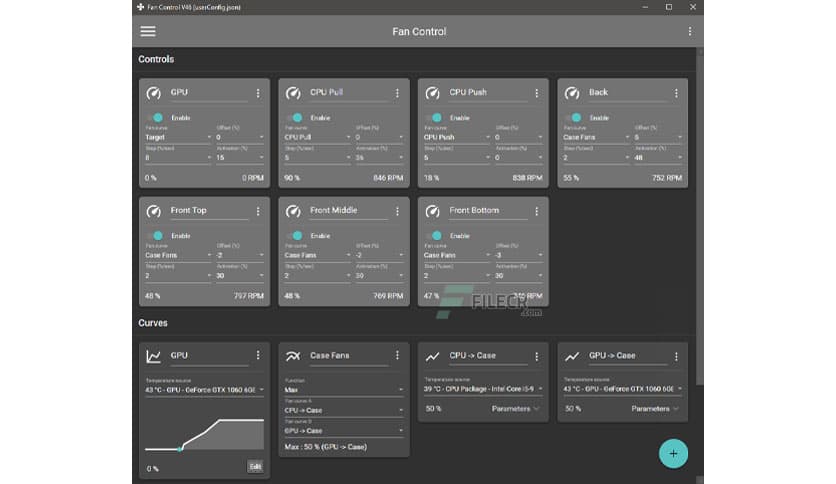Expand the Case Fans Function Max dropdown
The width and height of the screenshot is (836, 484).
pos(343,389)
